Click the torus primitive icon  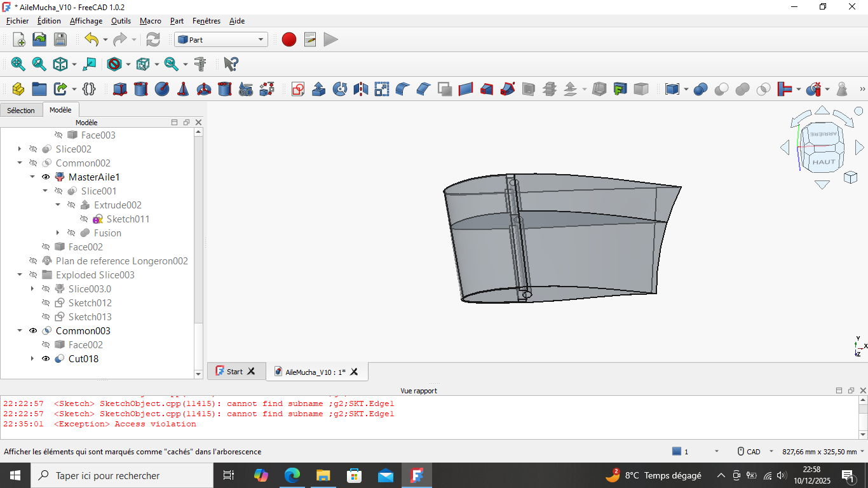204,89
